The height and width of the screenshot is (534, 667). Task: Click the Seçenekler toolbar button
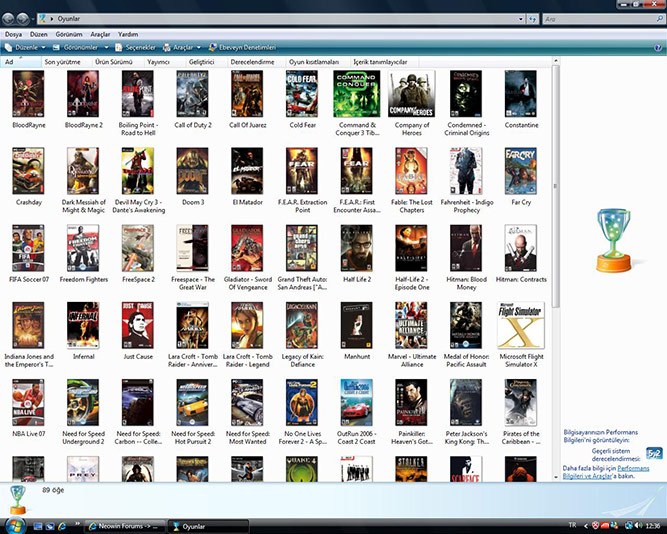(135, 48)
